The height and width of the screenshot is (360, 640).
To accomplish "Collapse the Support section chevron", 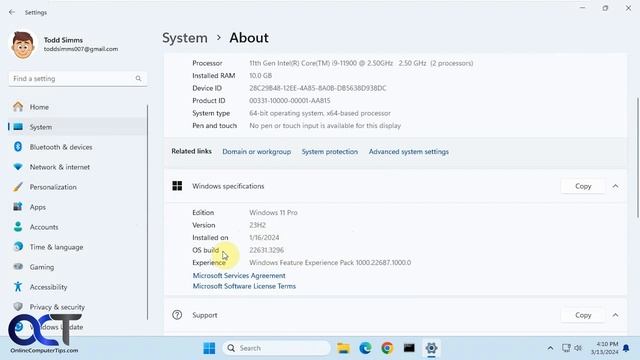I will (x=615, y=315).
